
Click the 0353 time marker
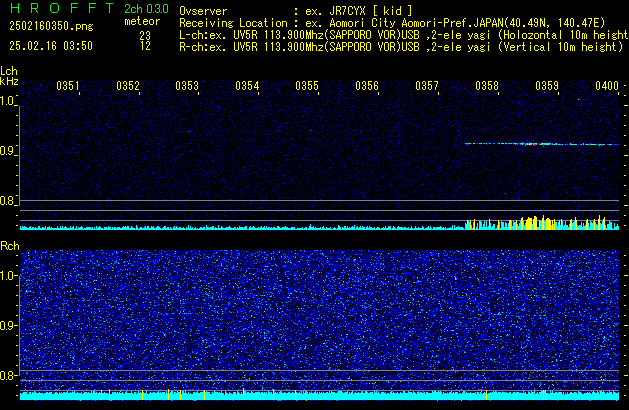click(x=187, y=86)
